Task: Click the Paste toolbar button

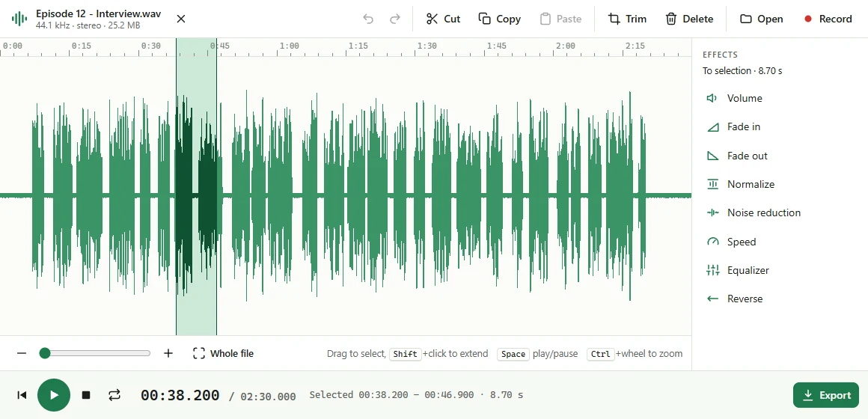Action: (x=560, y=19)
